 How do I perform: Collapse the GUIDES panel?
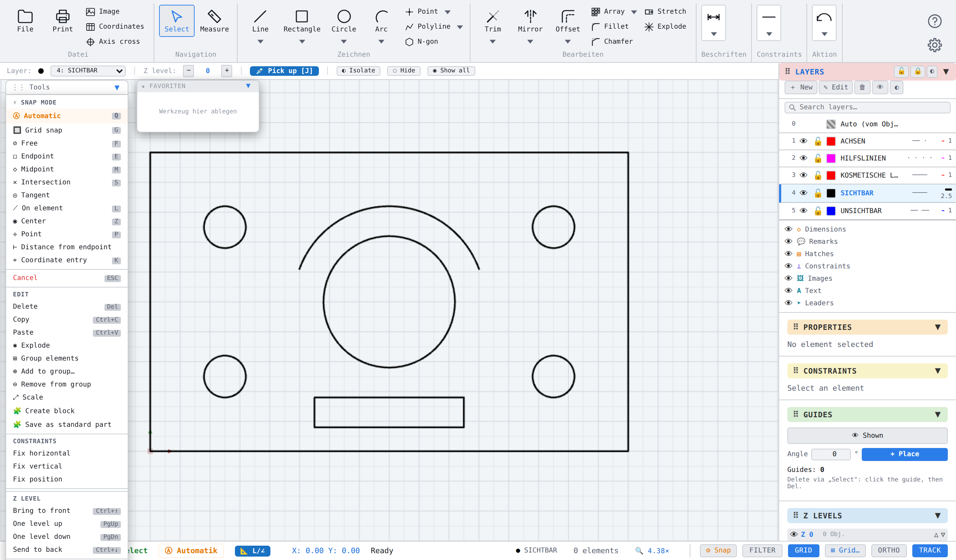click(938, 415)
